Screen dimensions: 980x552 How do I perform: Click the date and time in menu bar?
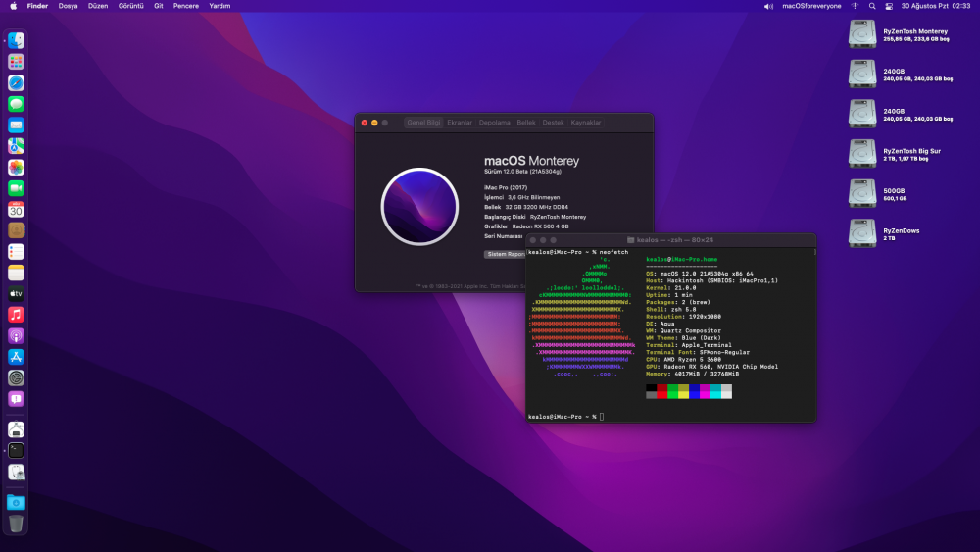click(x=936, y=6)
